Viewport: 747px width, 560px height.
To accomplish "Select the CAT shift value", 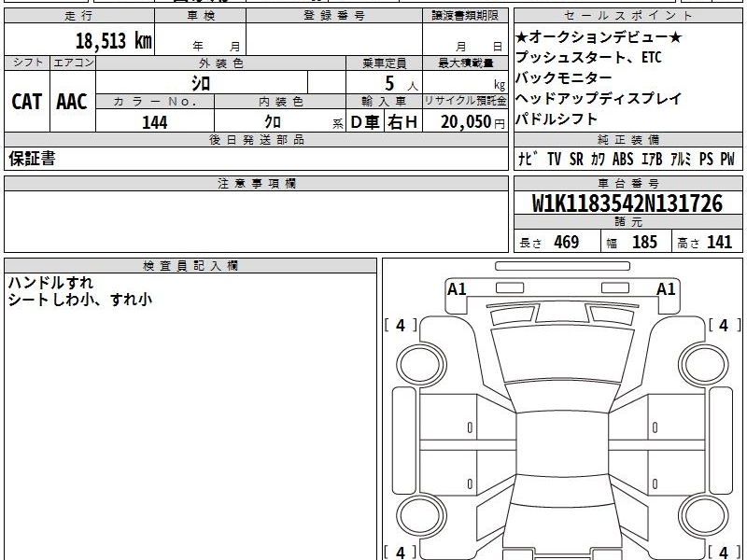I will click(27, 102).
